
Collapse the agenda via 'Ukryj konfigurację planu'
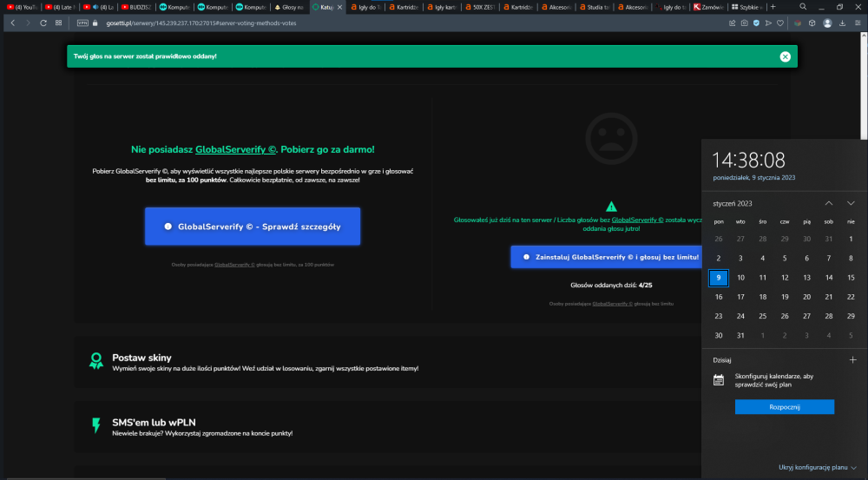click(817, 467)
